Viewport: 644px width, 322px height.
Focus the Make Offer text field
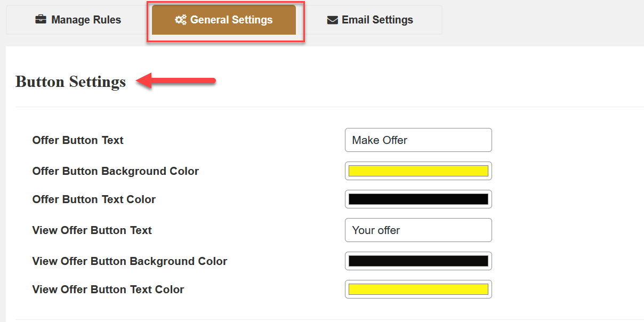pyautogui.click(x=418, y=140)
